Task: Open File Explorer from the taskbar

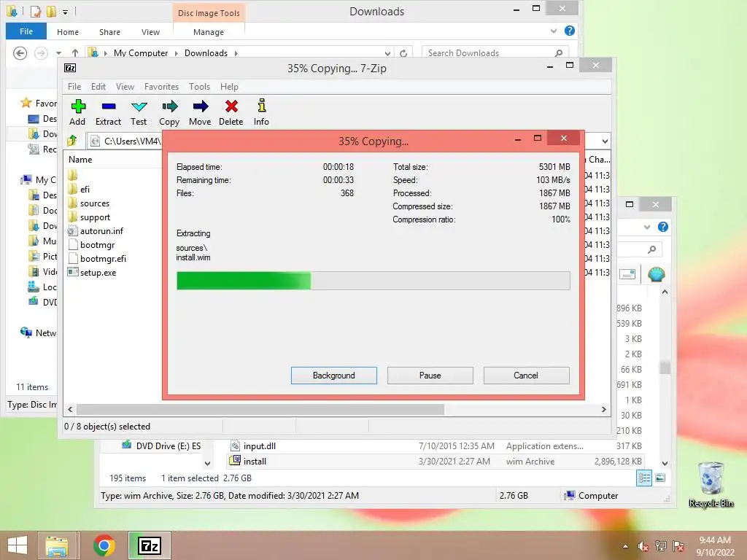Action: click(57, 545)
